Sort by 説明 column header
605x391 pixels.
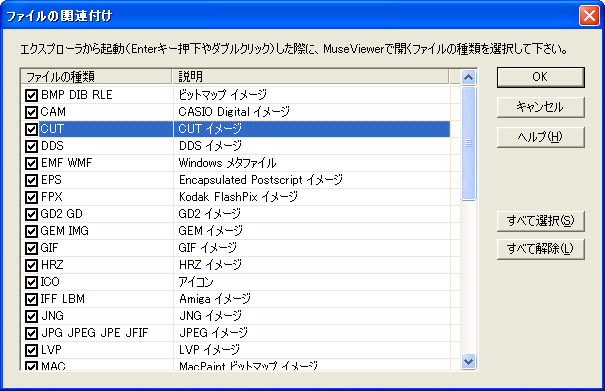point(311,76)
